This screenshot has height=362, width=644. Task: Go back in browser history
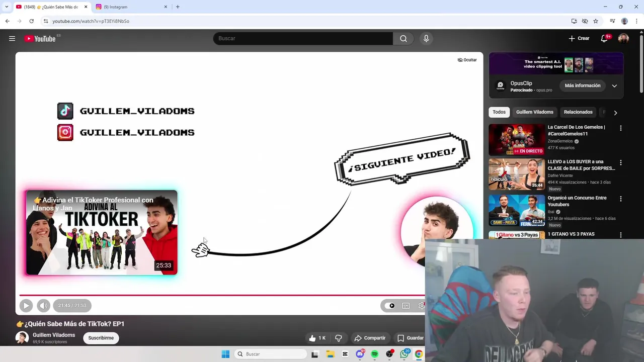7,21
